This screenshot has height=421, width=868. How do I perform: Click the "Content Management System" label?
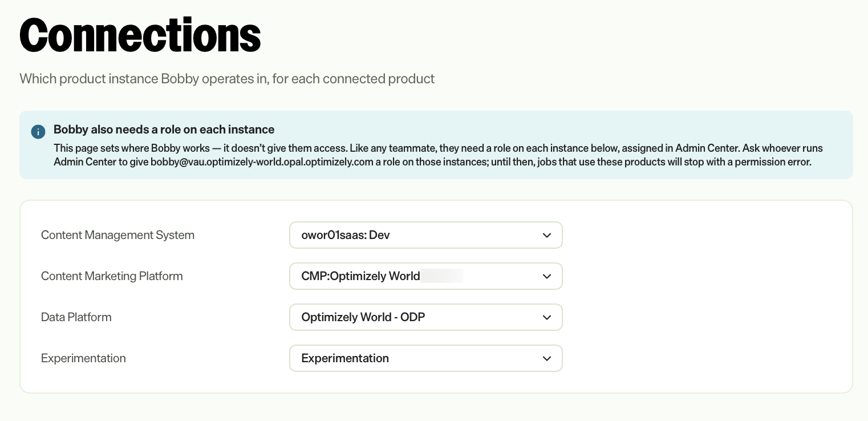pyautogui.click(x=117, y=235)
